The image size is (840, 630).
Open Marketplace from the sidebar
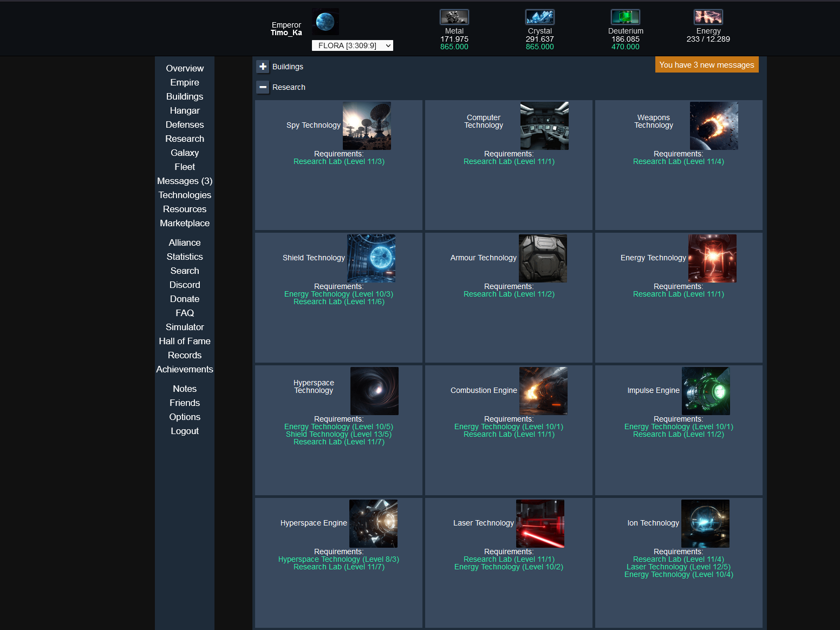185,223
